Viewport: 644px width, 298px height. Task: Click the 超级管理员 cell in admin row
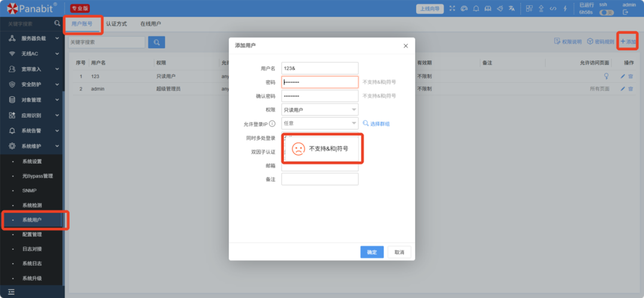169,88
